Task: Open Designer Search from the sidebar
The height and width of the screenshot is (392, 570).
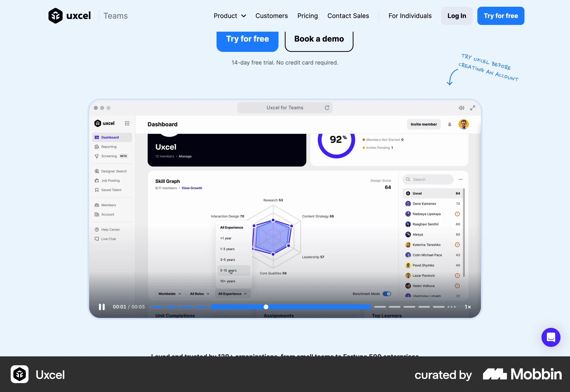Action: [x=114, y=171]
